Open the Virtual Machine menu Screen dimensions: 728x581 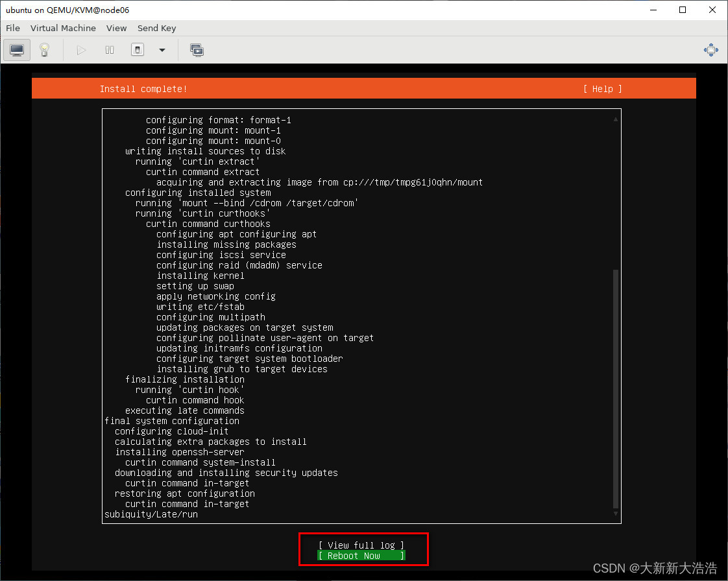[63, 28]
